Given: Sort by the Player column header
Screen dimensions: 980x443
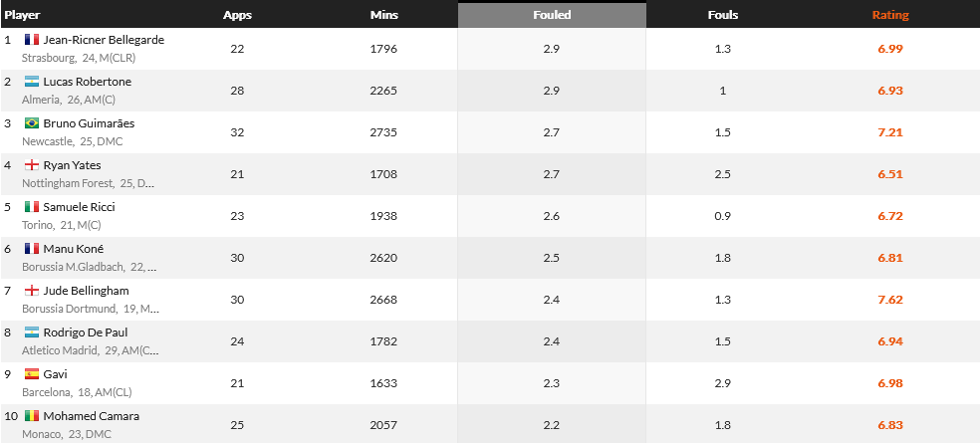Looking at the screenshot, I should 23,15.
